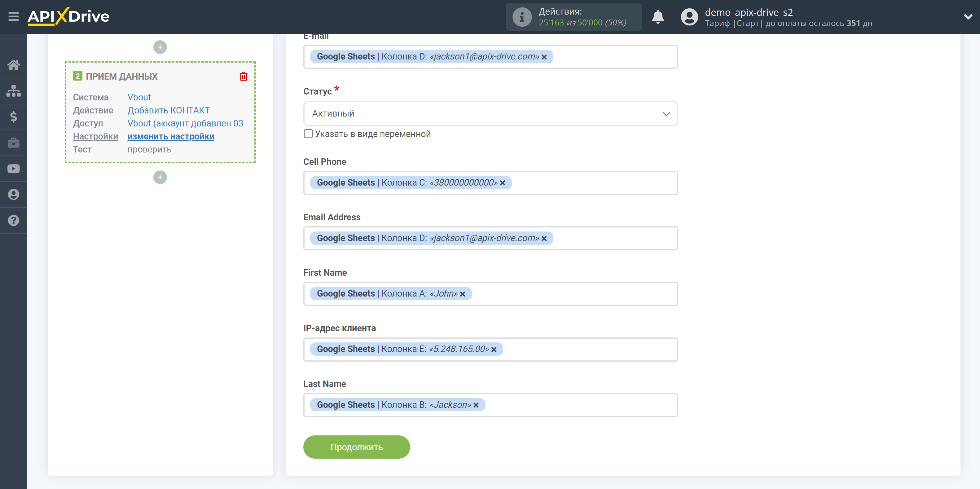This screenshot has width=980, height=489.
Task: Remove the phone number tag from Cell Phone
Action: 503,183
